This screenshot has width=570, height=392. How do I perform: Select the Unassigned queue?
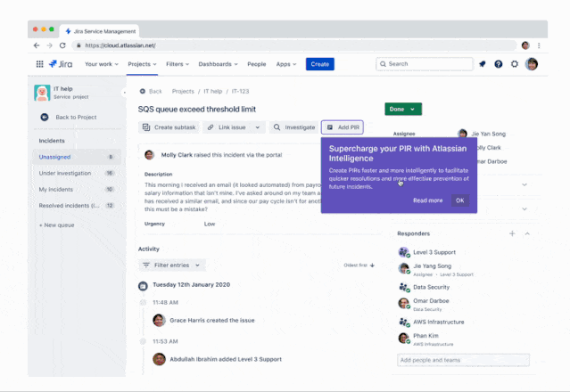pyautogui.click(x=77, y=157)
